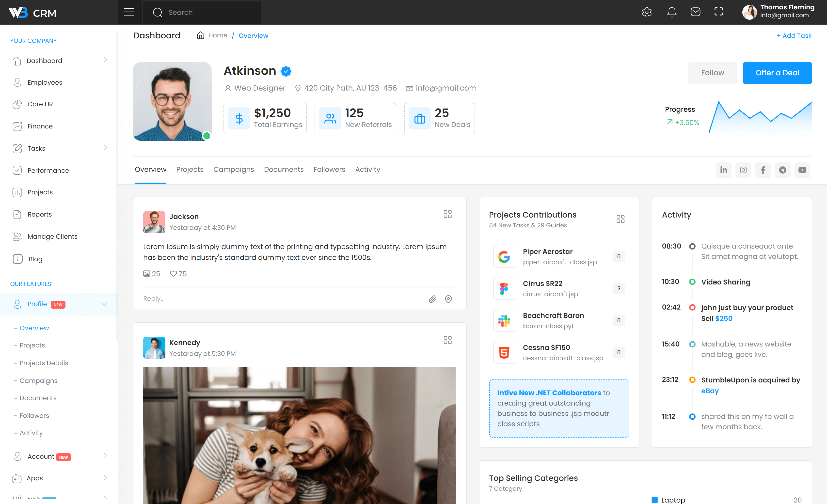This screenshot has height=504, width=827.
Task: Click the Cessna SF150 HTML5 logo
Action: [x=504, y=353]
